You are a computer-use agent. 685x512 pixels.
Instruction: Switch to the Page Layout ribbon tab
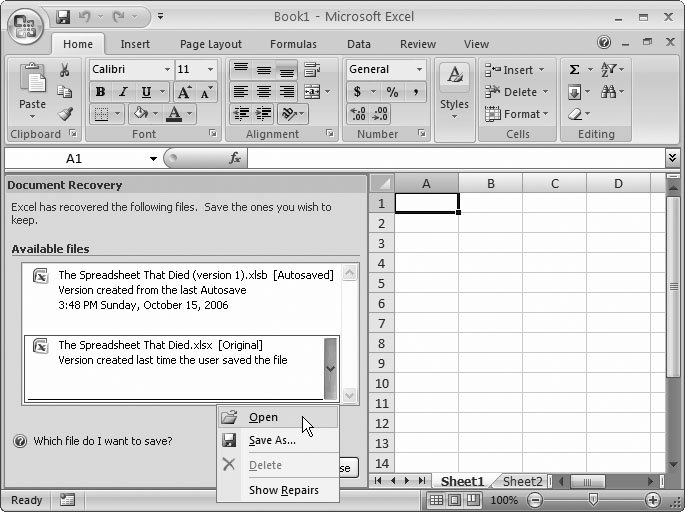point(210,44)
